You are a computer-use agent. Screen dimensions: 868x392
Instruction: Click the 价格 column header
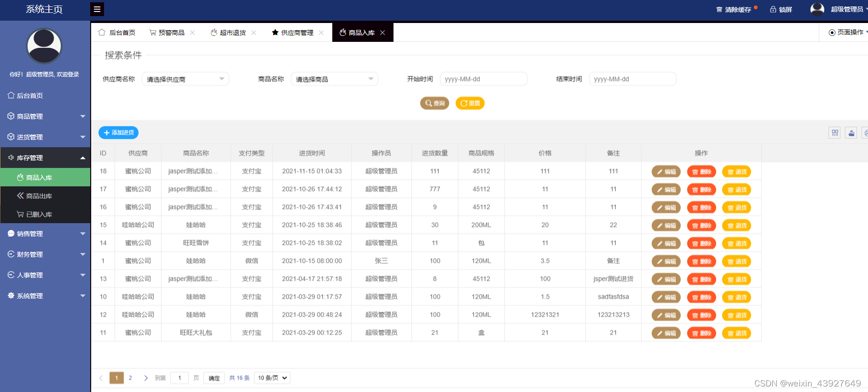tap(545, 153)
